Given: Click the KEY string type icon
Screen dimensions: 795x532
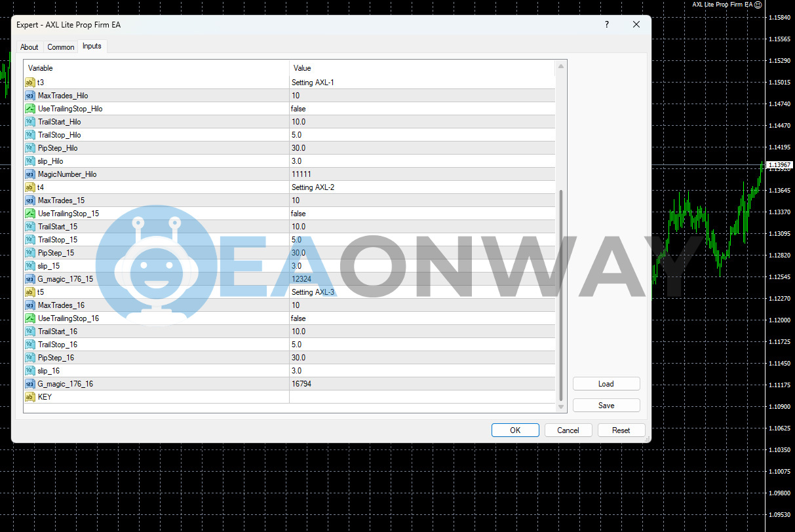Looking at the screenshot, I should pyautogui.click(x=29, y=397).
